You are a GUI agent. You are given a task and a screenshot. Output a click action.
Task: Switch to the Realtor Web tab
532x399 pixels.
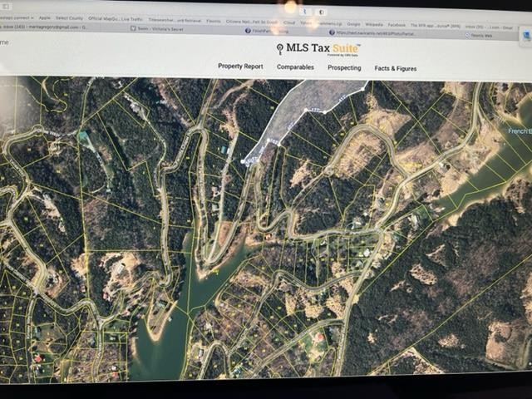point(481,35)
